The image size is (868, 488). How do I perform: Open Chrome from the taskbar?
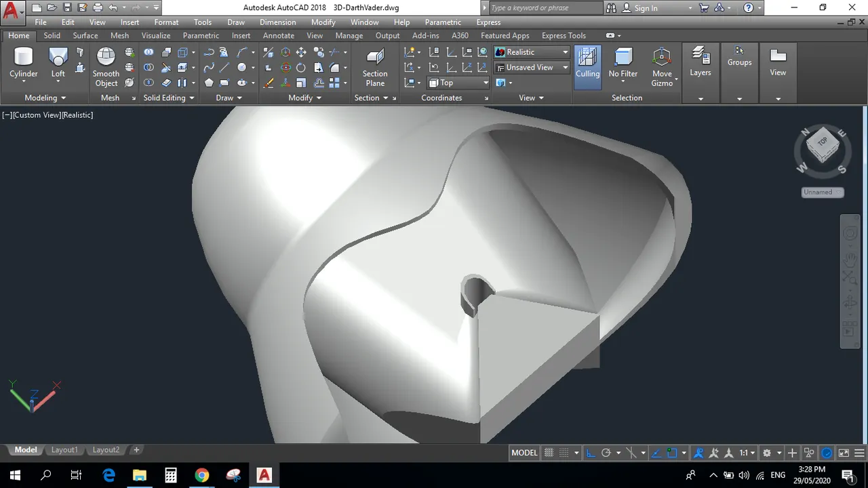coord(201,475)
